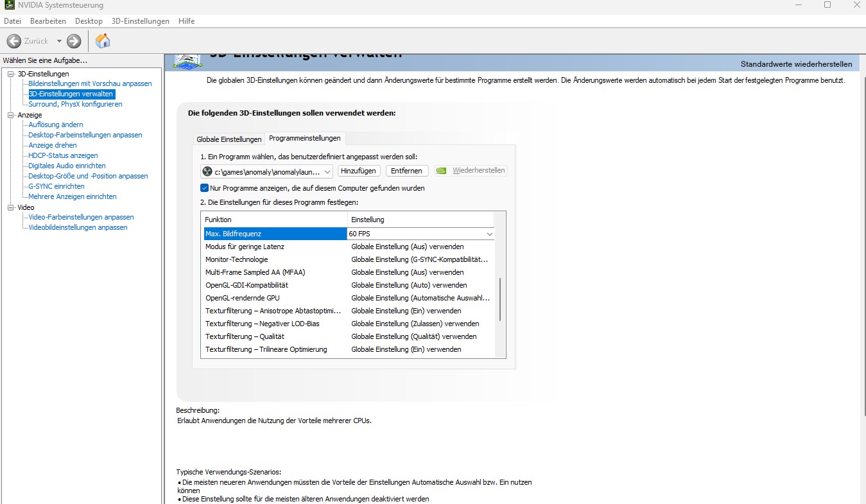Open Videobildeinstellungen anpassen
This screenshot has height=504, width=866.
click(x=78, y=227)
